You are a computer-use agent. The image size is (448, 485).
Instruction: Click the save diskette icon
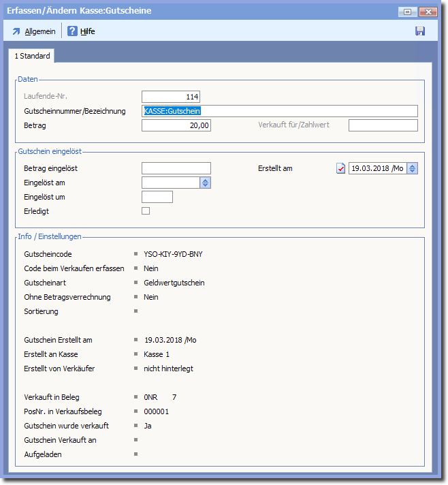click(x=420, y=31)
